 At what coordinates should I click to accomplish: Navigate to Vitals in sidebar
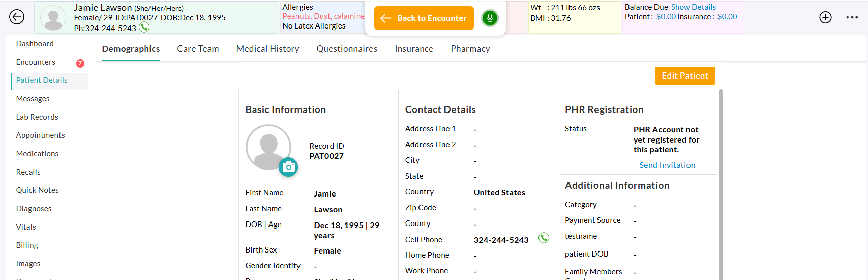point(26,227)
